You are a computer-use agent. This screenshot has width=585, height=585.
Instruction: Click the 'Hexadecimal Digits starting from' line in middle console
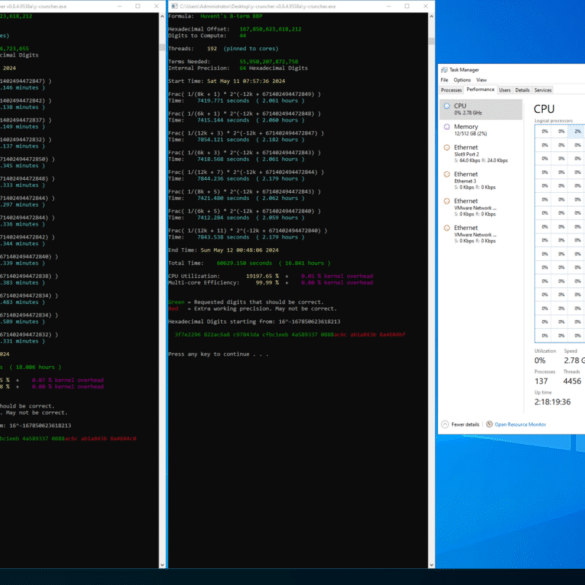254,322
